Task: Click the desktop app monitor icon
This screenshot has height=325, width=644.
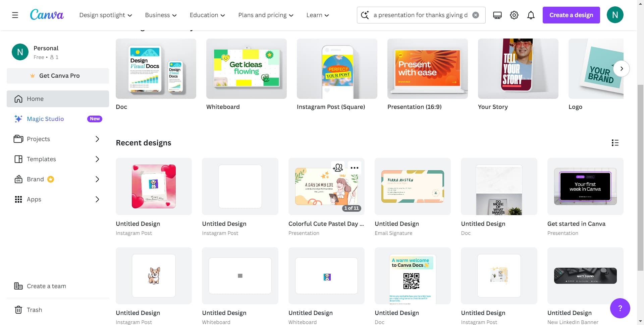Action: pos(497,15)
